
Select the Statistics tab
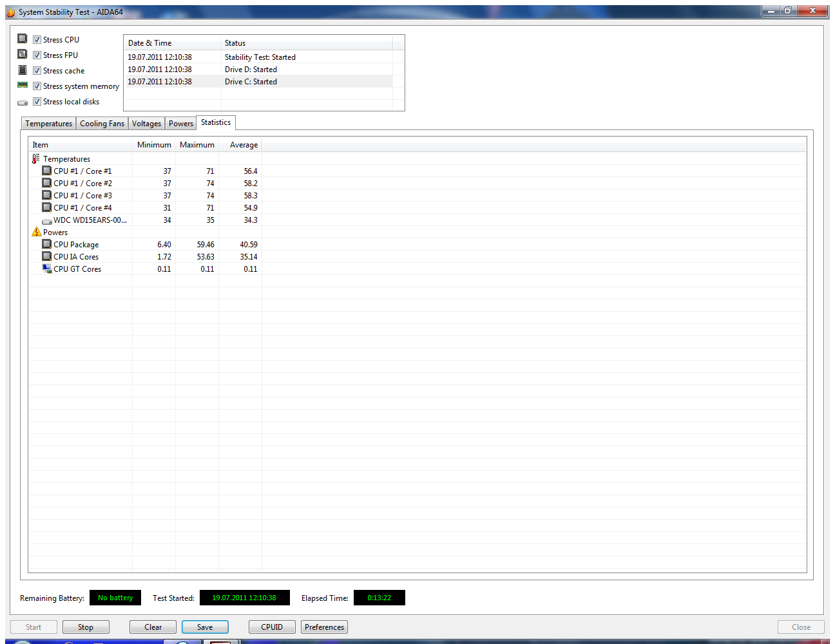pyautogui.click(x=216, y=122)
